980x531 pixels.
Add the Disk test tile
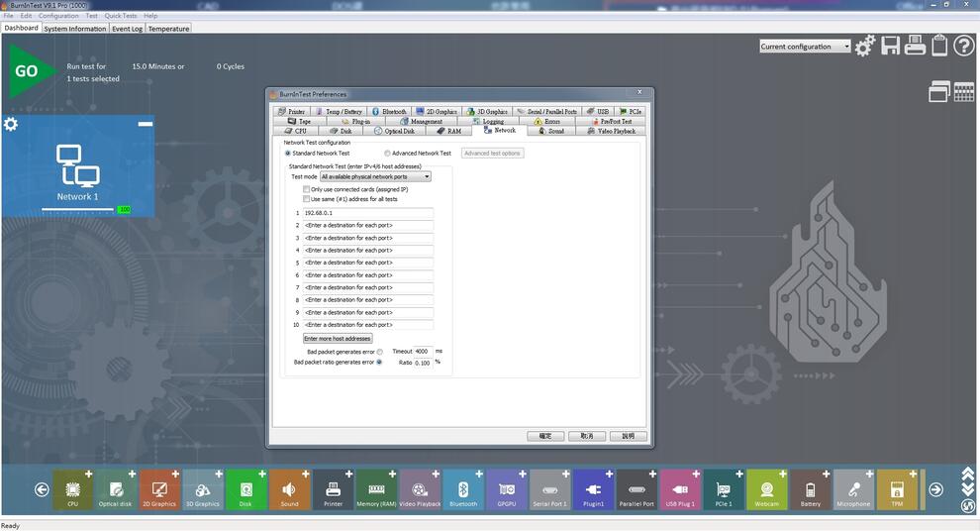point(262,475)
